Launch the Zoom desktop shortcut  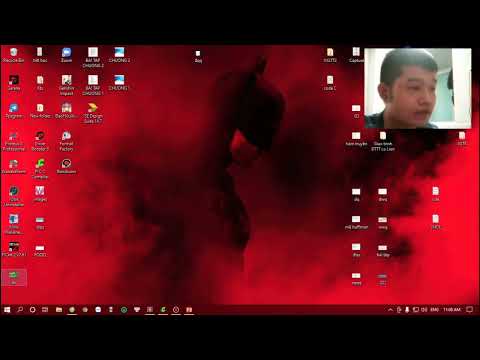(66, 55)
